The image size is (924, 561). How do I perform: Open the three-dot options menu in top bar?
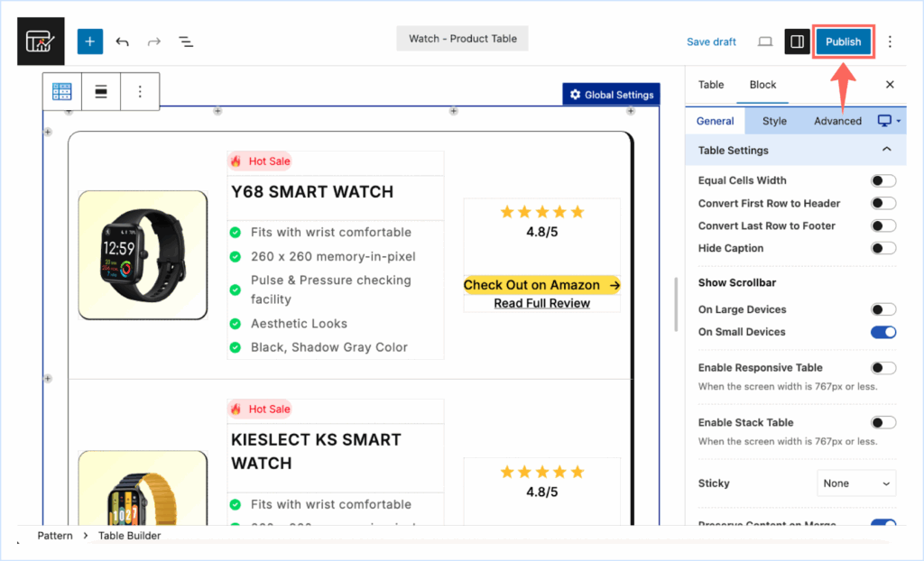click(890, 41)
